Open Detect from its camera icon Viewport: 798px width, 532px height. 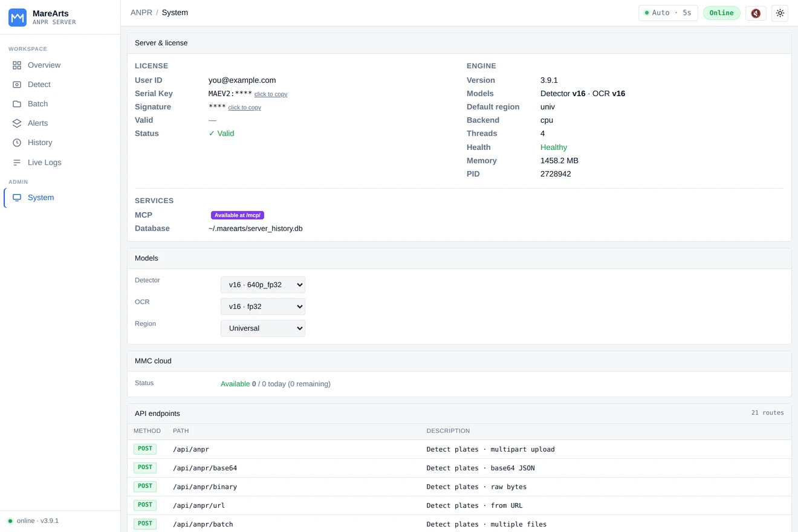(17, 85)
